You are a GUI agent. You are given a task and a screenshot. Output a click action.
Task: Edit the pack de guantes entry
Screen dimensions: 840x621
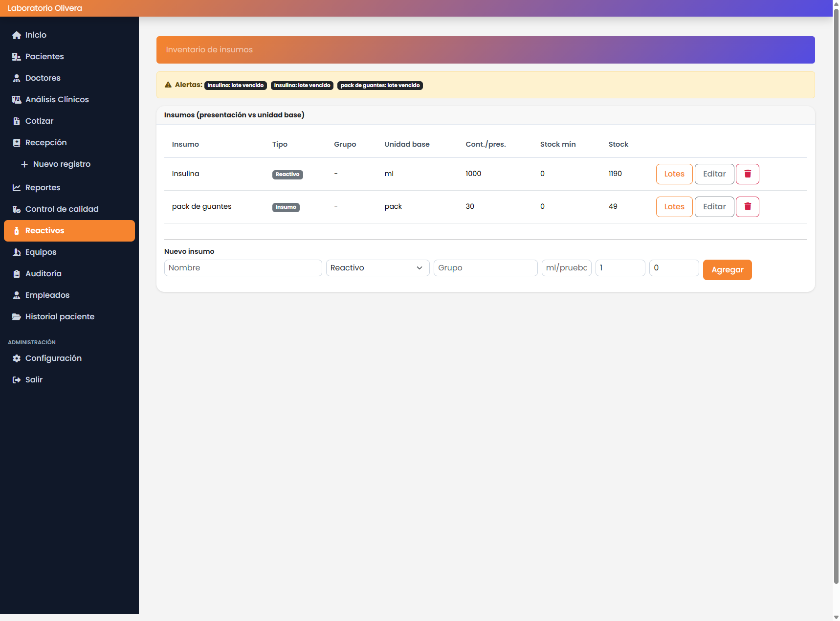click(714, 207)
